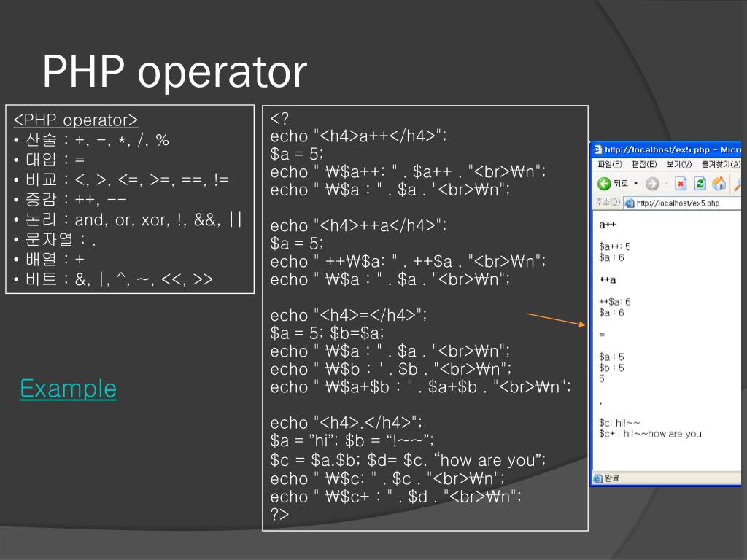This screenshot has height=560, width=747.
Task: Click the Home icon in browser toolbar
Action: coord(719,183)
